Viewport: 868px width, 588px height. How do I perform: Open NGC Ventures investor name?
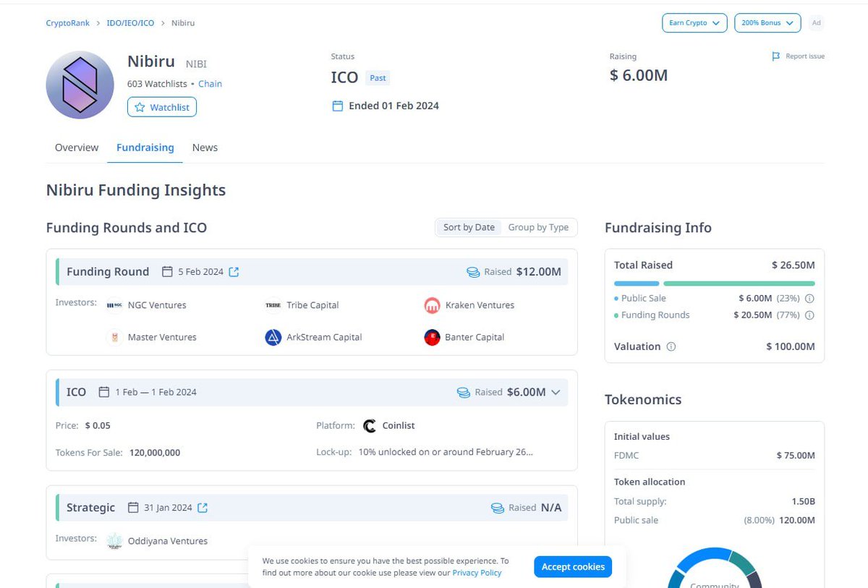tap(157, 305)
